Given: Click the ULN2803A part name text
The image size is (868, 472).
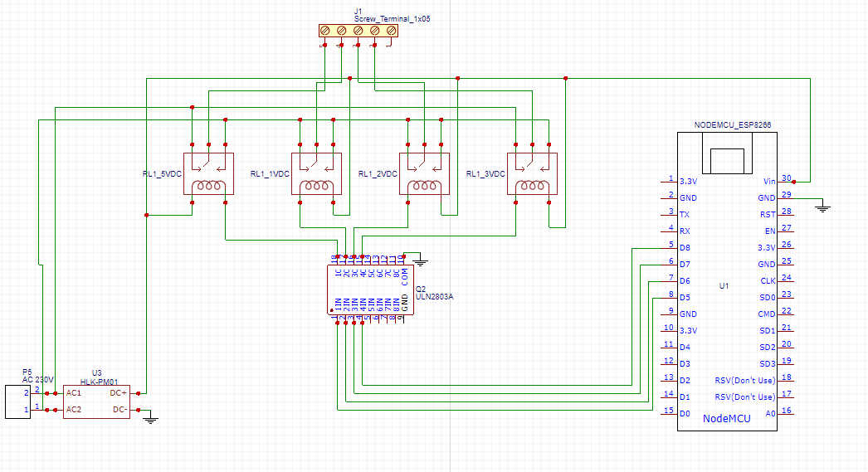Looking at the screenshot, I should pyautogui.click(x=435, y=297).
